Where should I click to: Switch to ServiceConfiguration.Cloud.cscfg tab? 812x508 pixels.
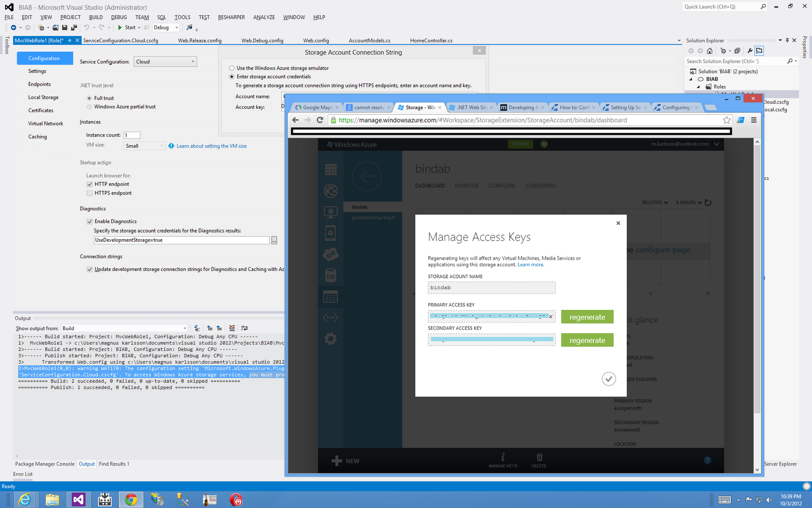pos(121,41)
